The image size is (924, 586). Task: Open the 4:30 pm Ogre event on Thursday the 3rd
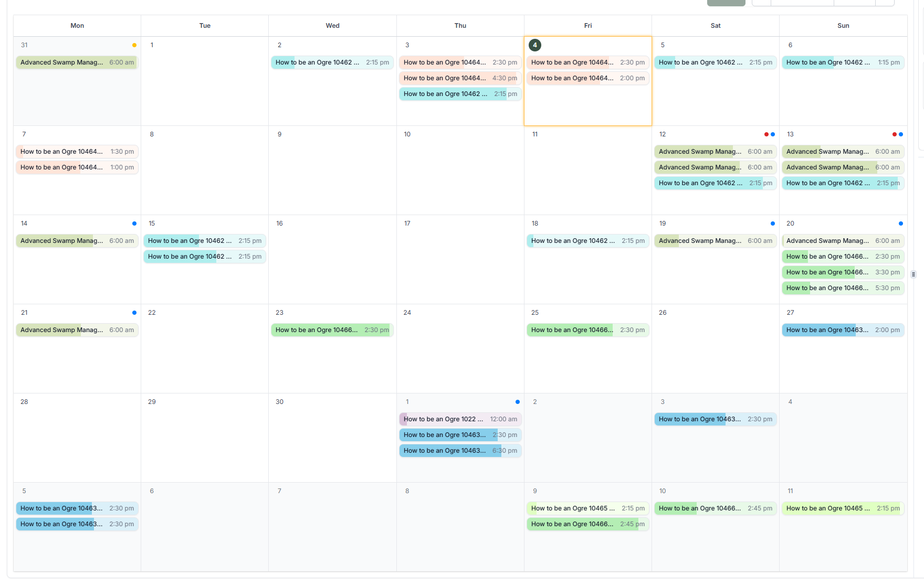tap(460, 78)
